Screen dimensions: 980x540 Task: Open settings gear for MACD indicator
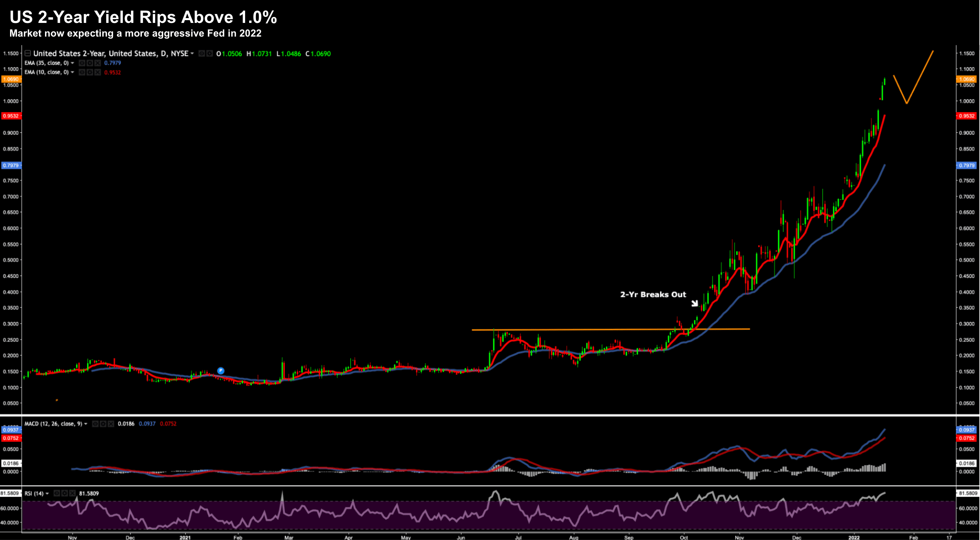[x=103, y=424]
